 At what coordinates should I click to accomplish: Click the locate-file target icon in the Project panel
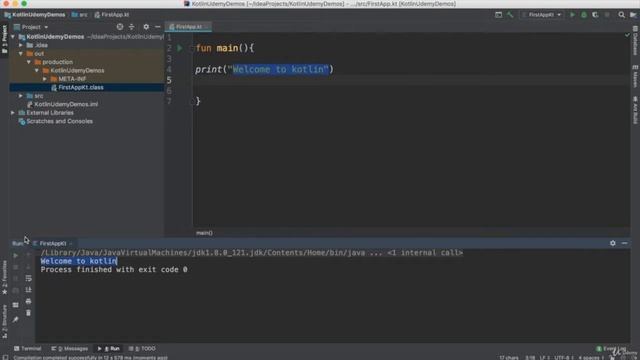point(120,27)
